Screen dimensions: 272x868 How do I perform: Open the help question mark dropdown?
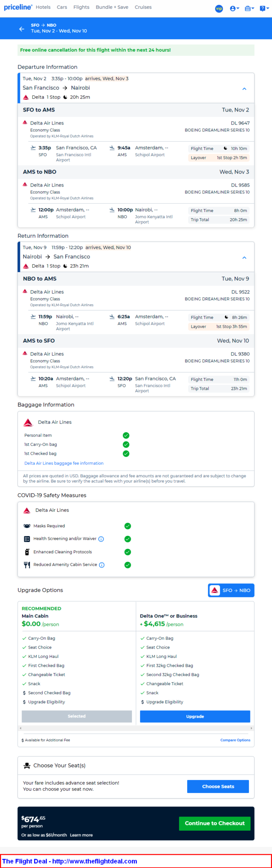point(264,9)
